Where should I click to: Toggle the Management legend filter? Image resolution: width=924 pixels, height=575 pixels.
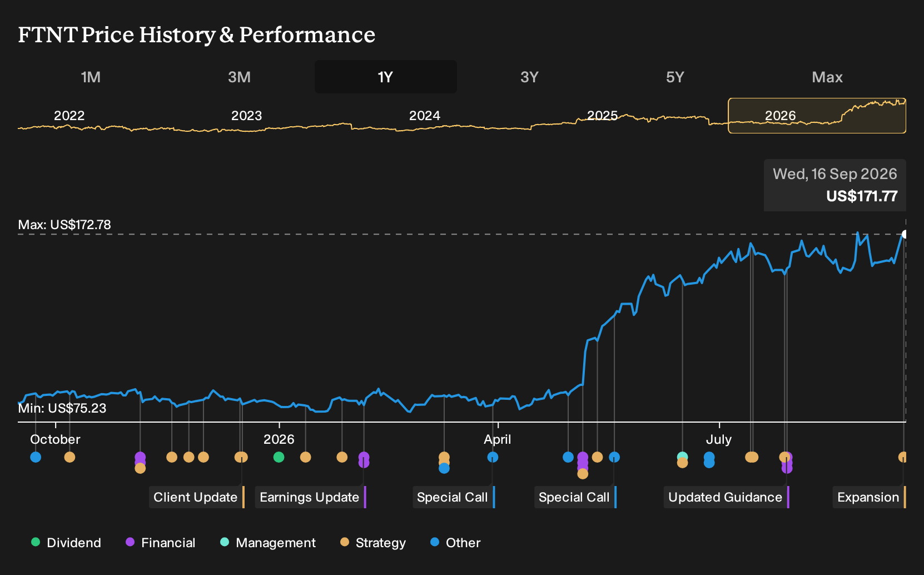tap(268, 542)
